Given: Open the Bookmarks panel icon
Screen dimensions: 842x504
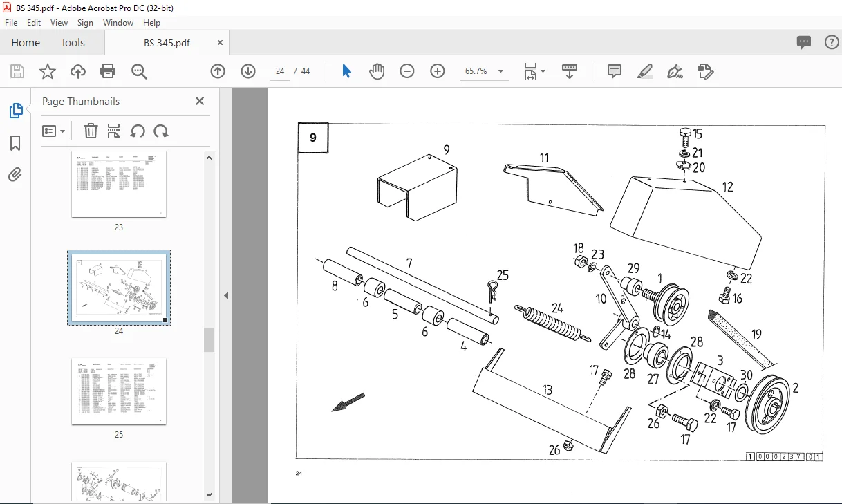Looking at the screenshot, I should pos(15,143).
